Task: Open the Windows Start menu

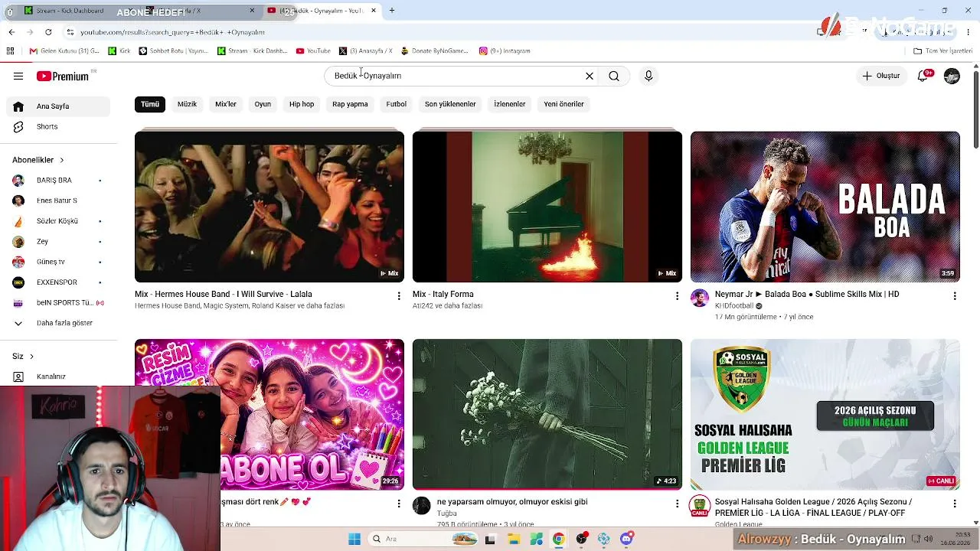Action: 354,540
